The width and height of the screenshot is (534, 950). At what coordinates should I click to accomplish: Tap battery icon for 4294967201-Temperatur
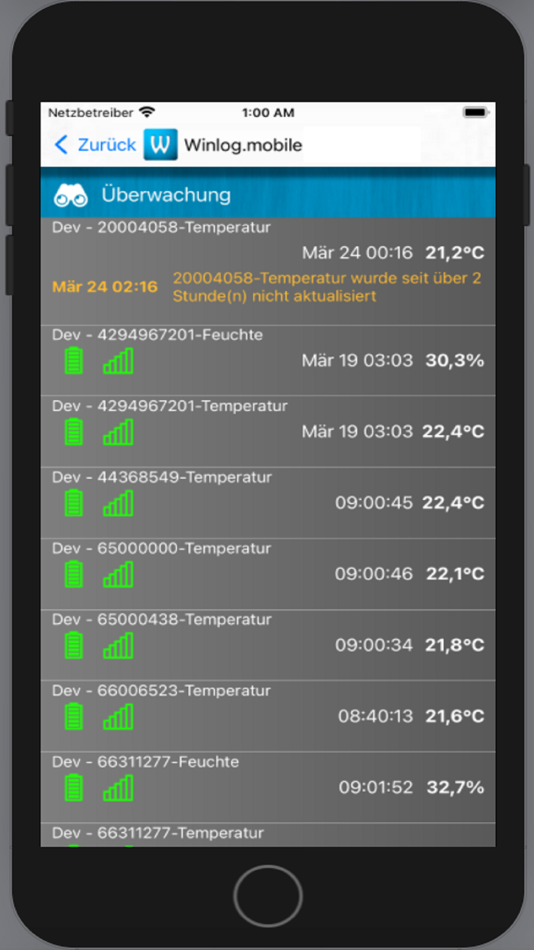74,431
